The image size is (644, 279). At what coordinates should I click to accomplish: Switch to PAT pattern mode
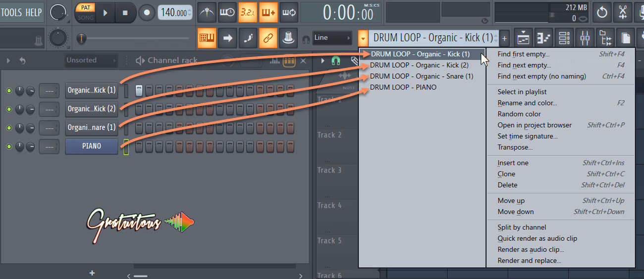[x=85, y=8]
